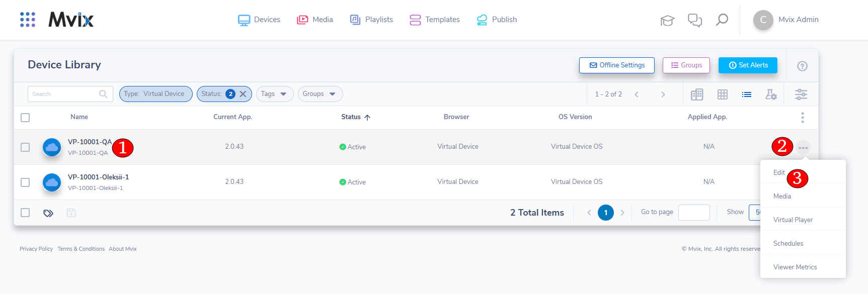Click the Name column header
868x294 pixels.
(x=79, y=117)
